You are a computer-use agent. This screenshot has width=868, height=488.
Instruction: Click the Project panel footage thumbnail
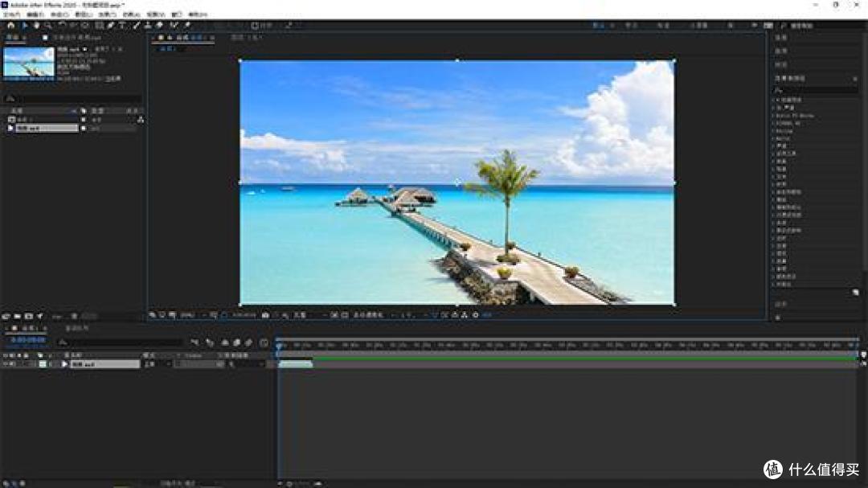(x=29, y=62)
